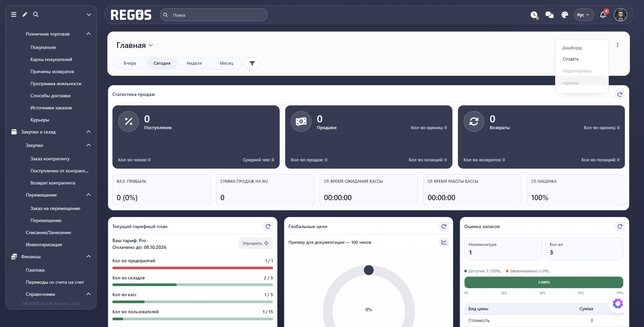Open the Рус language dropdown

pyautogui.click(x=583, y=15)
